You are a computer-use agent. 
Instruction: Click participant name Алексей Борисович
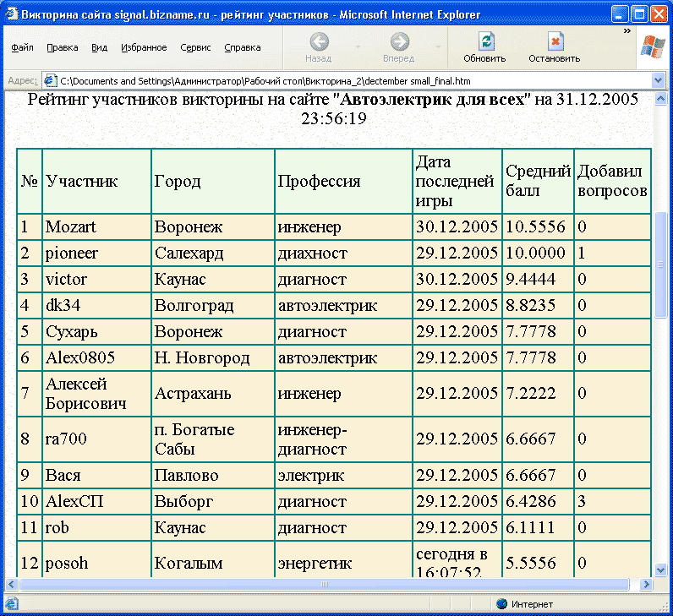point(85,394)
